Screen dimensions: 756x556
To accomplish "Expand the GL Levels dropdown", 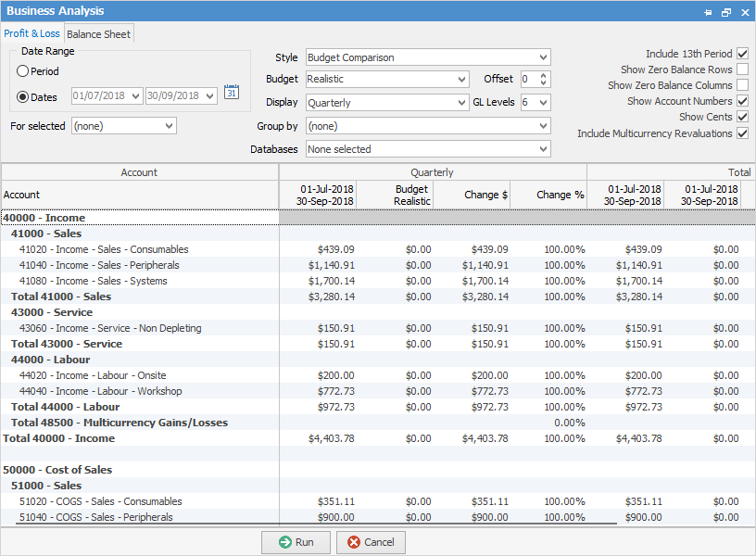I will (543, 103).
